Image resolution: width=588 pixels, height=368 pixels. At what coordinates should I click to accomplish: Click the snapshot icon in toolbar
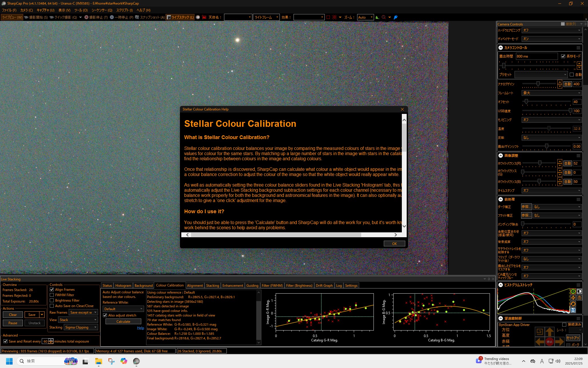[137, 17]
